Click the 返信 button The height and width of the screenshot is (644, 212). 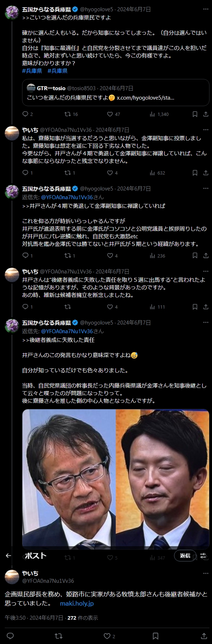(x=185, y=556)
